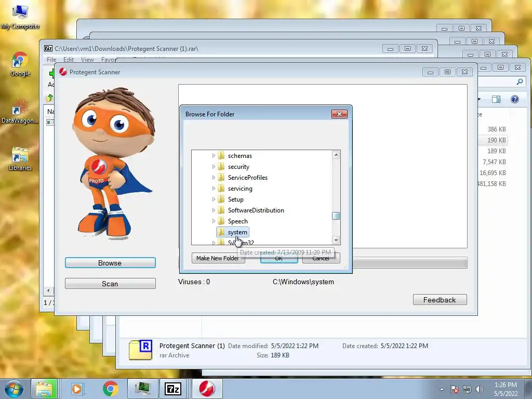This screenshot has width=532, height=399.
Task: Cancel the Browse For Folder dialog
Action: coord(321,258)
